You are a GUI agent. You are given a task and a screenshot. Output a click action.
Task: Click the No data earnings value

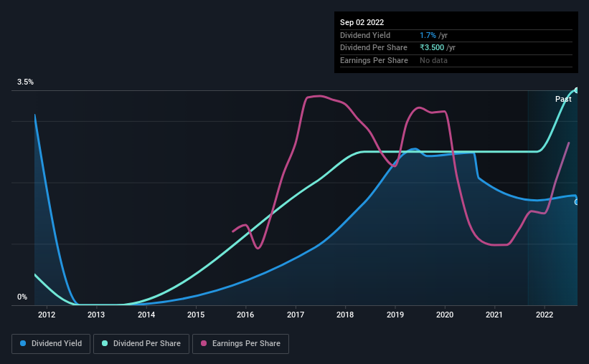[433, 60]
